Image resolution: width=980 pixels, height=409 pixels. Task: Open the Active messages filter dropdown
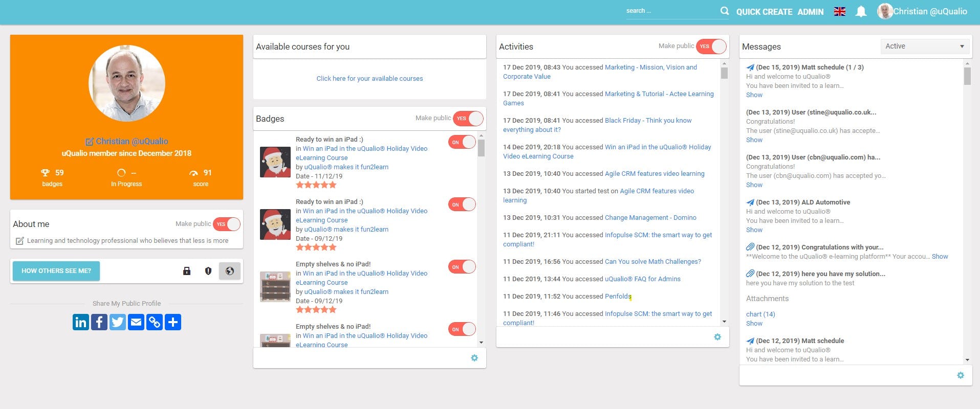(x=925, y=47)
